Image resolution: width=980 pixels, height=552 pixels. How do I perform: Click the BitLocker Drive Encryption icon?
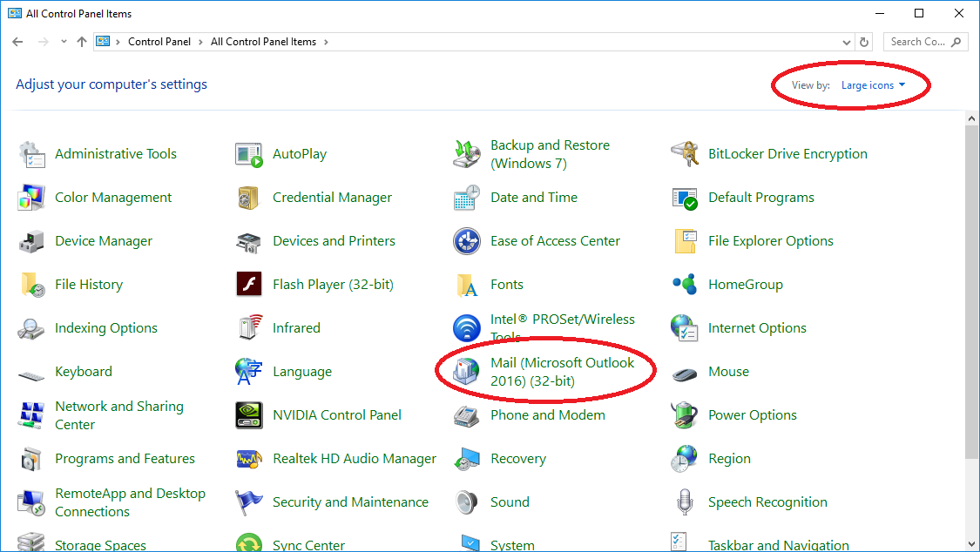point(685,154)
